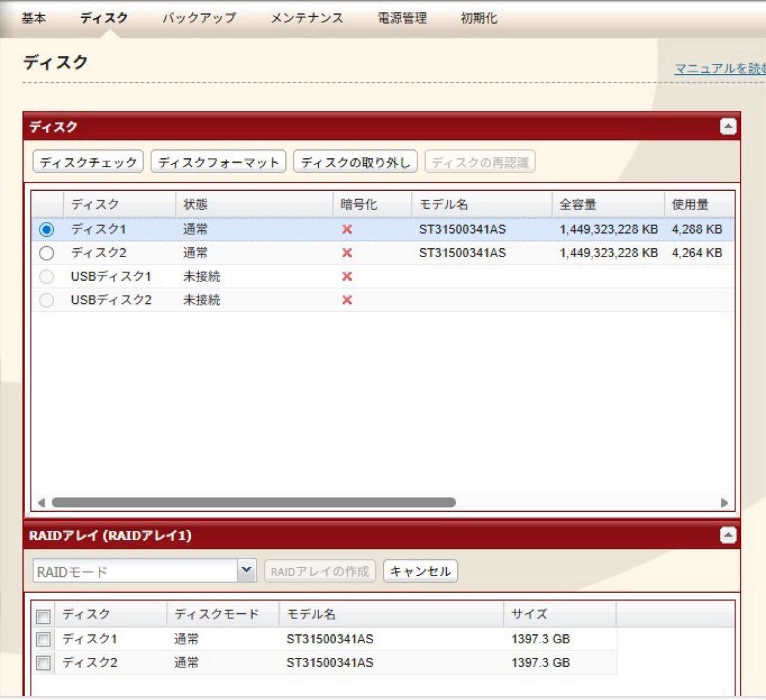The height and width of the screenshot is (700, 766).
Task: Check the ディスク1 checkbox in RAID list
Action: tap(43, 639)
